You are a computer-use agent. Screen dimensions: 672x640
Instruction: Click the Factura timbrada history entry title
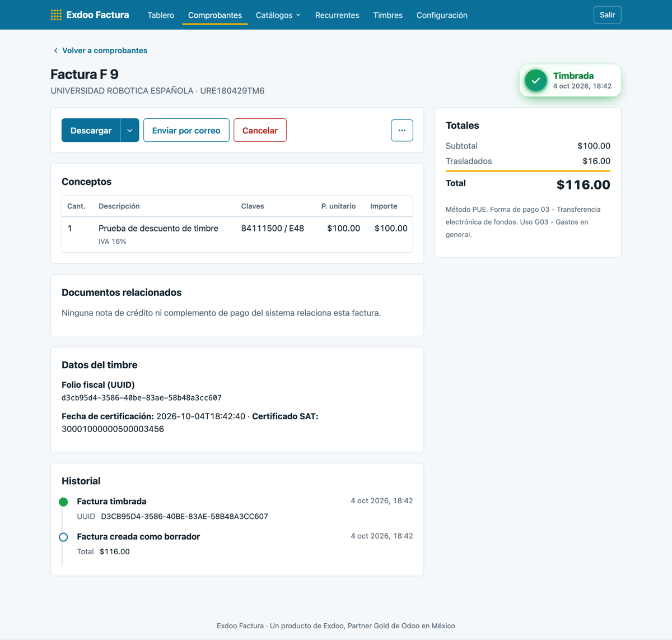[x=112, y=502]
